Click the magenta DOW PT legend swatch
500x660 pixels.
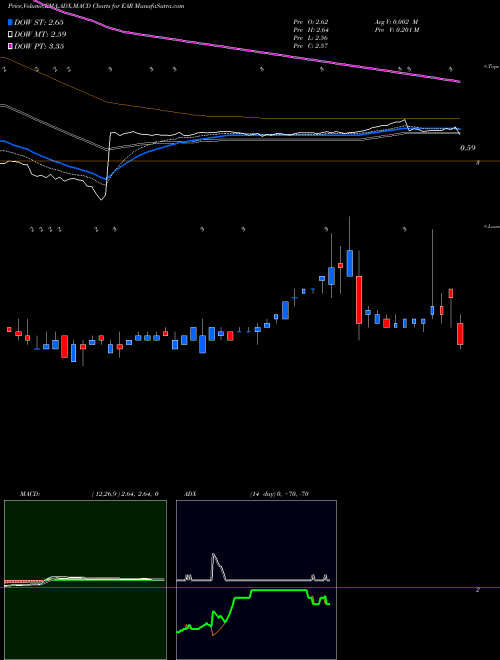coord(10,46)
